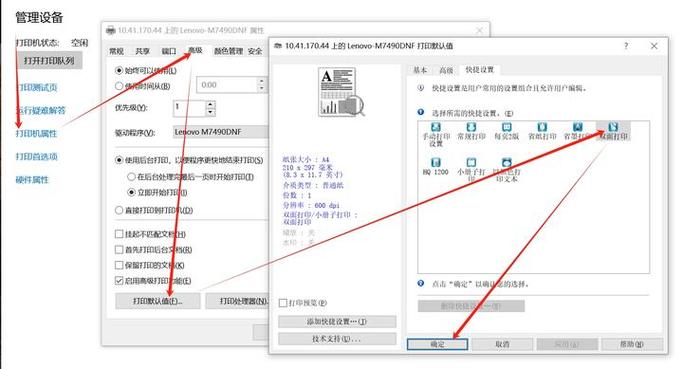The width and height of the screenshot is (683, 369).
Task: Click the 0:00 start time field
Action: (227, 85)
